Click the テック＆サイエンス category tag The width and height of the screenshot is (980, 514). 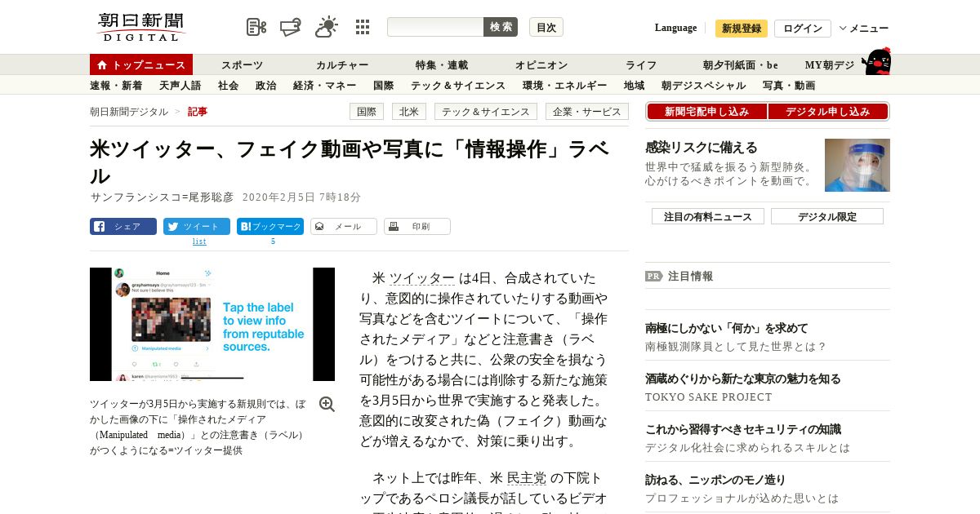485,112
